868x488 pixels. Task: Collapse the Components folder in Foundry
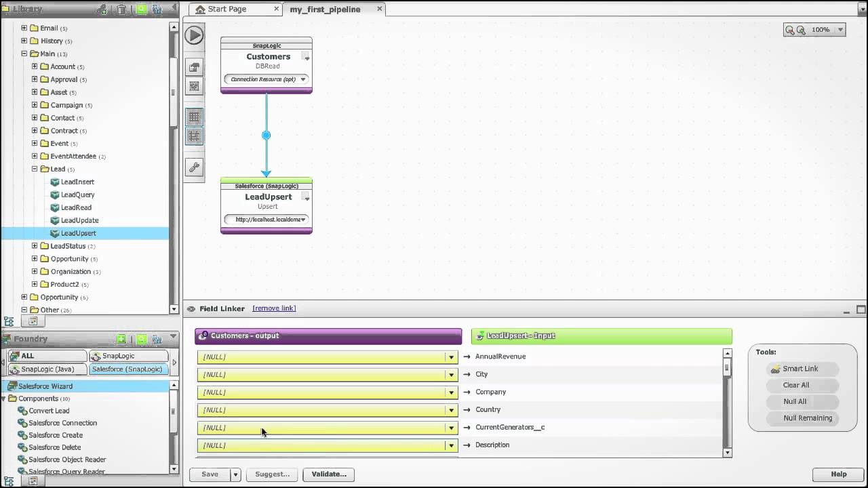pyautogui.click(x=3, y=399)
